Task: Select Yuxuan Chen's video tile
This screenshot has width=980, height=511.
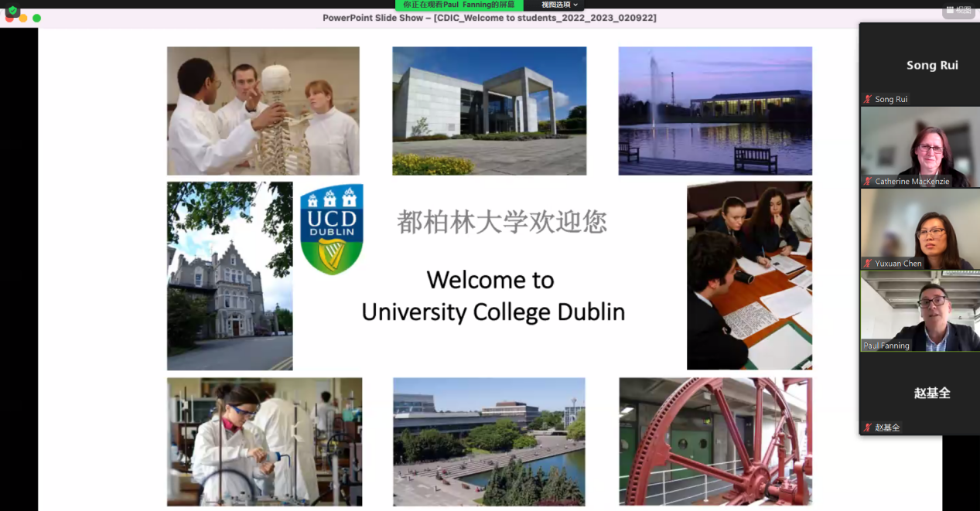Action: [x=920, y=229]
